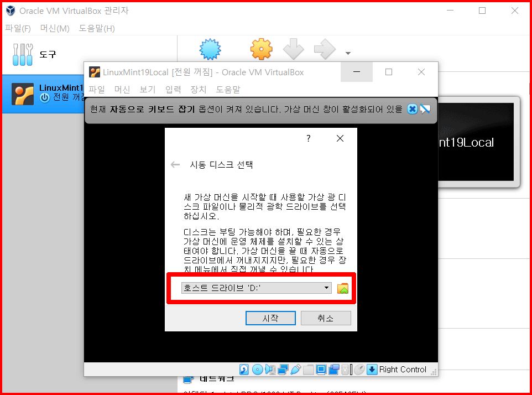Image resolution: width=532 pixels, height=395 pixels.
Task: Open 입력 menu in the VM window
Action: [173, 89]
